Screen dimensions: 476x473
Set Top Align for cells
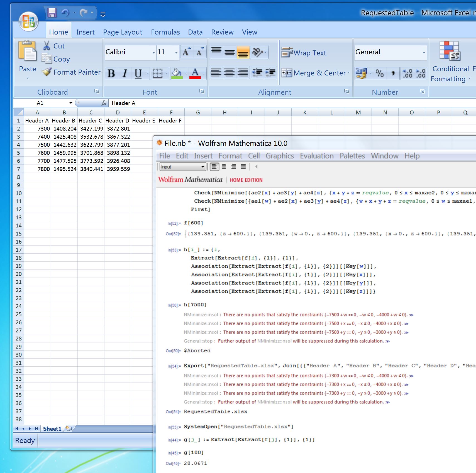pos(216,52)
